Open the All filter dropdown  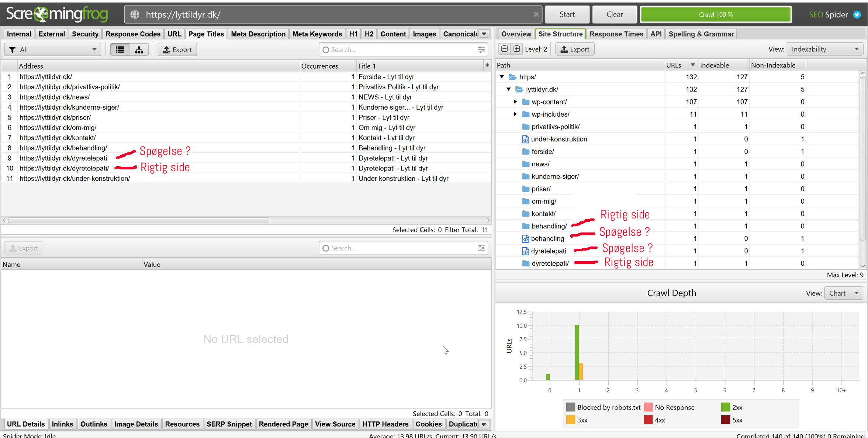(x=53, y=50)
